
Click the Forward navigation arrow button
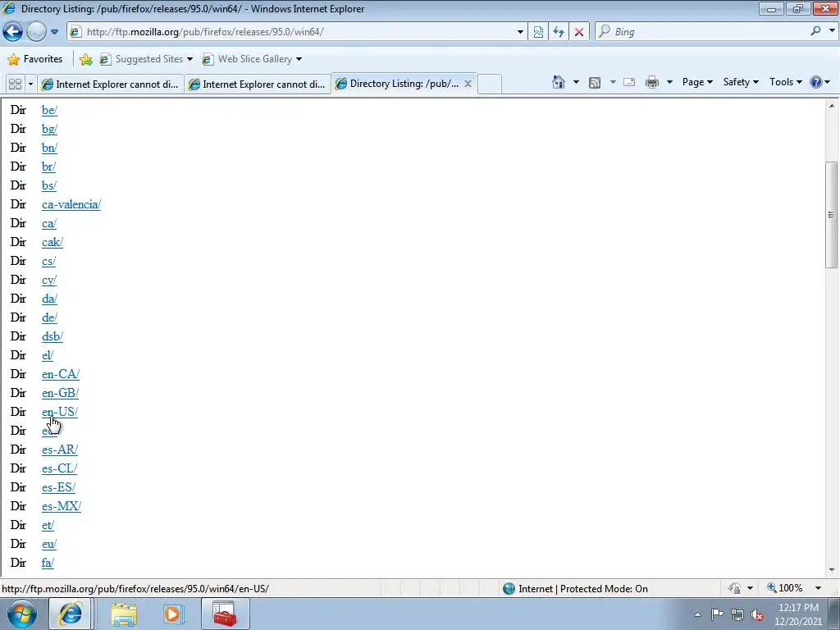click(x=36, y=32)
